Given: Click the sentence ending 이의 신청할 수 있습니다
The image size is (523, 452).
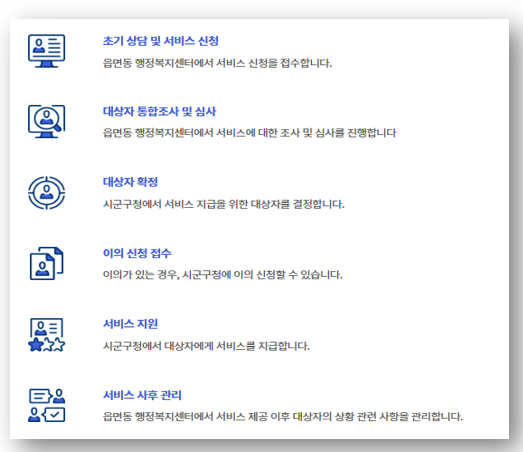Looking at the screenshot, I should coord(222,275).
